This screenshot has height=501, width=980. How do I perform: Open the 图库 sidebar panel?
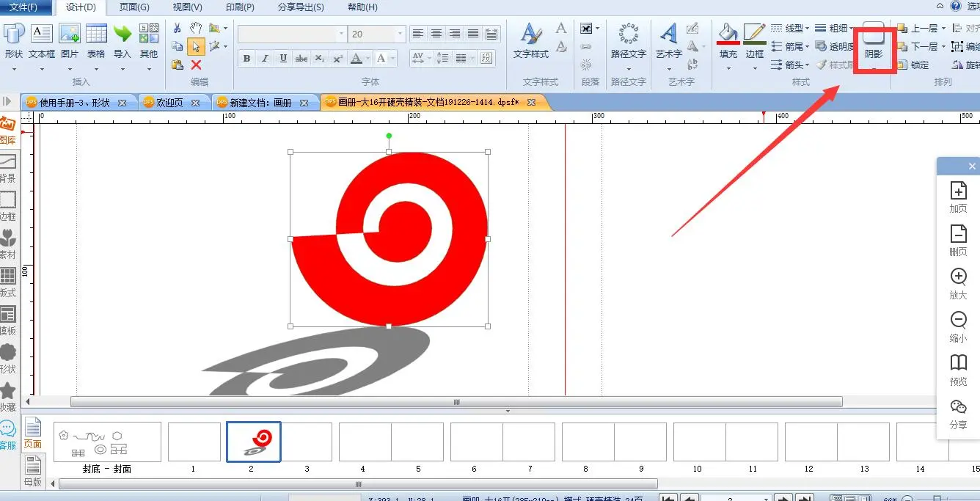point(8,131)
